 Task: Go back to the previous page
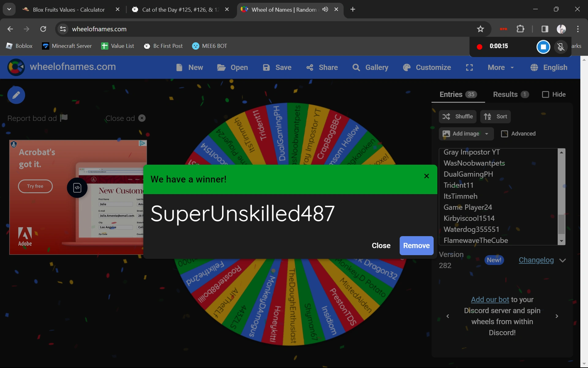pyautogui.click(x=10, y=29)
